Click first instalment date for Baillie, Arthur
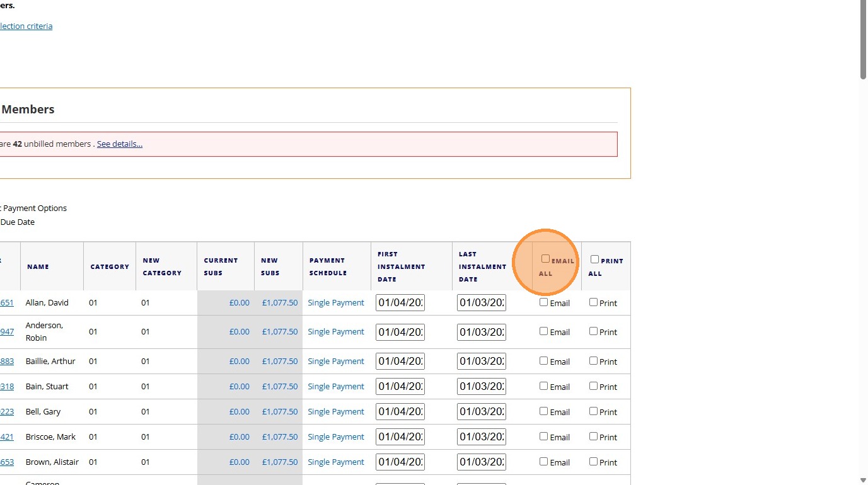This screenshot has width=868, height=485. (400, 361)
